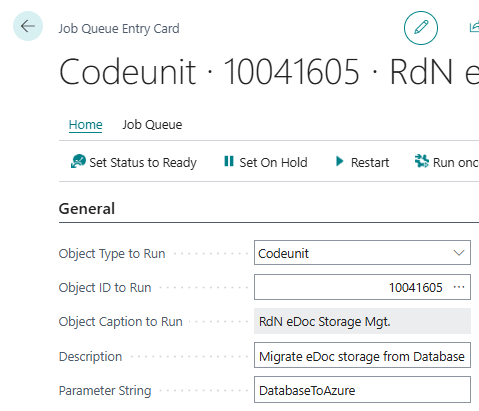Open the Job Queue tab
Screen dimensions: 479x411
[152, 125]
